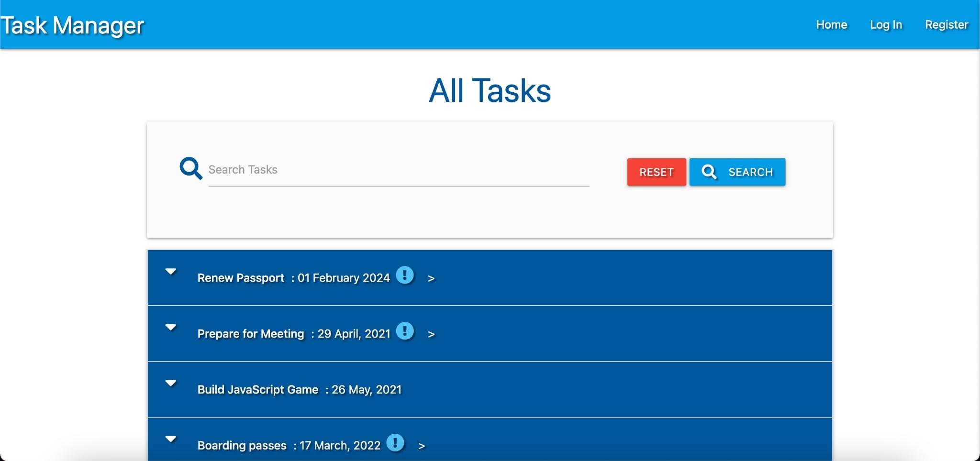
Task: Select the Boarding passes title
Action: tap(242, 446)
